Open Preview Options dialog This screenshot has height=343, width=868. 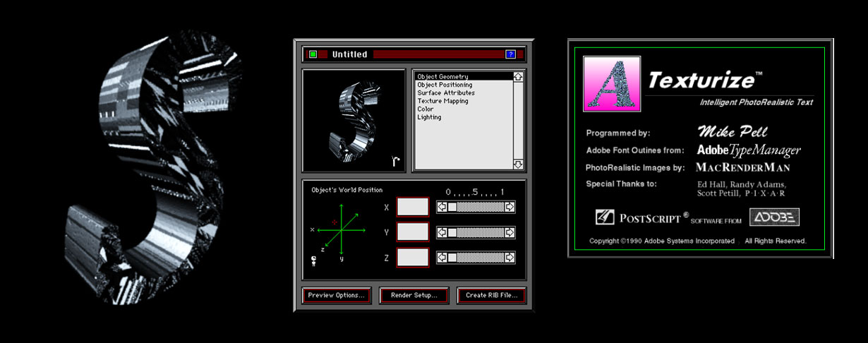(x=337, y=296)
